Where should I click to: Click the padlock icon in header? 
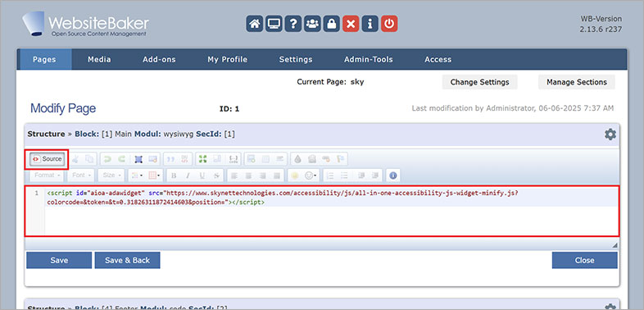[x=331, y=24]
